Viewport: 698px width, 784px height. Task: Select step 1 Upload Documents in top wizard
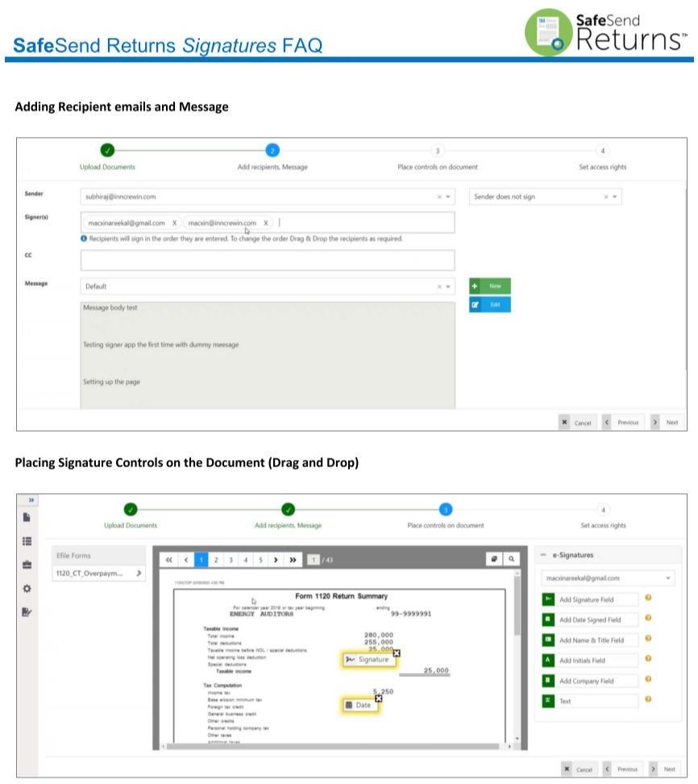tap(107, 150)
